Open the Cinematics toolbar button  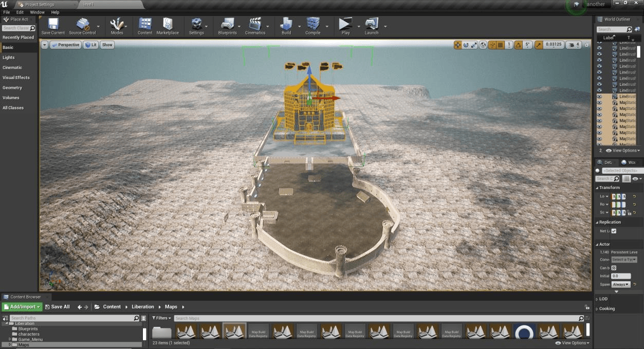coord(255,26)
